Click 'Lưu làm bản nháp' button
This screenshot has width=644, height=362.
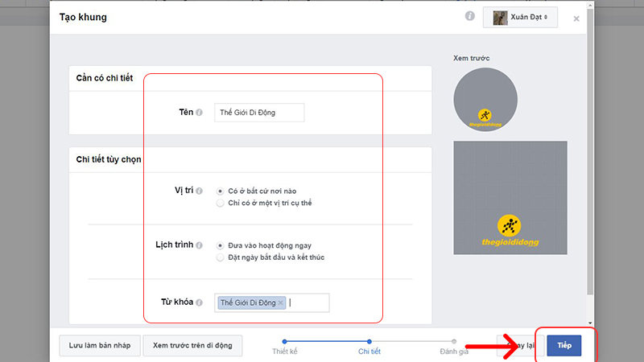pyautogui.click(x=100, y=346)
